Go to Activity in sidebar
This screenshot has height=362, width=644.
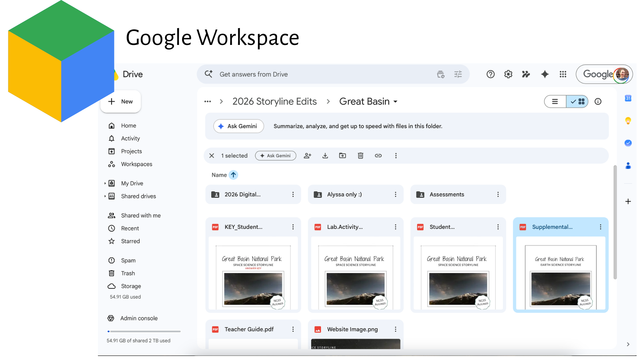click(130, 138)
